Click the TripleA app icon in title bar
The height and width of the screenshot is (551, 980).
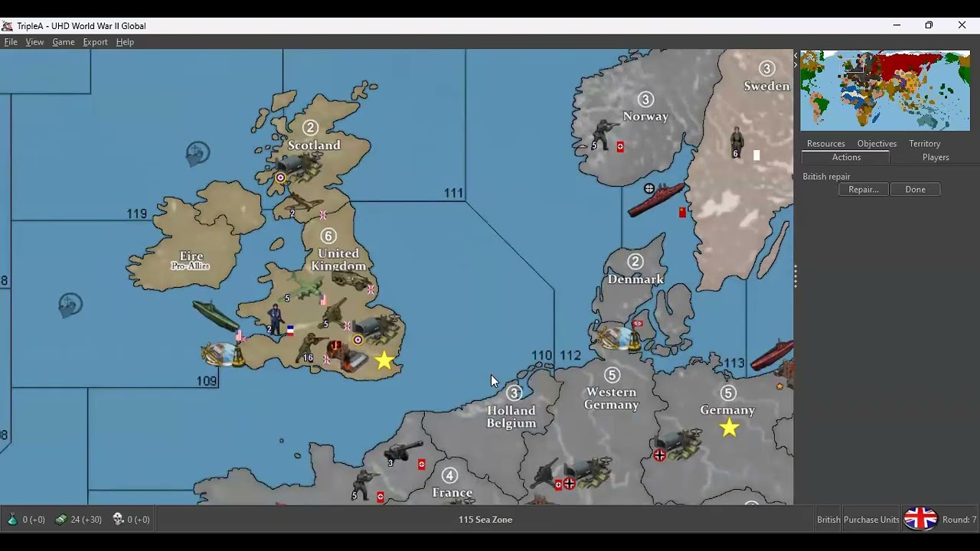7,26
